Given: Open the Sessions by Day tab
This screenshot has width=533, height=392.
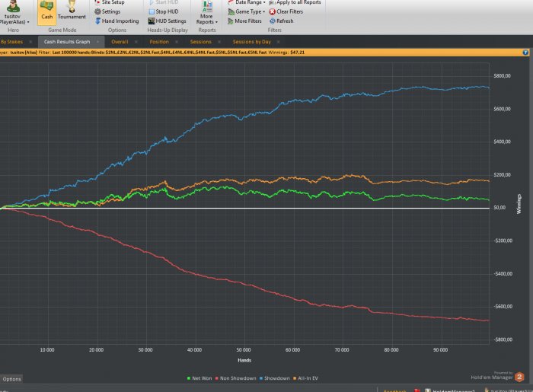Looking at the screenshot, I should (x=251, y=42).
